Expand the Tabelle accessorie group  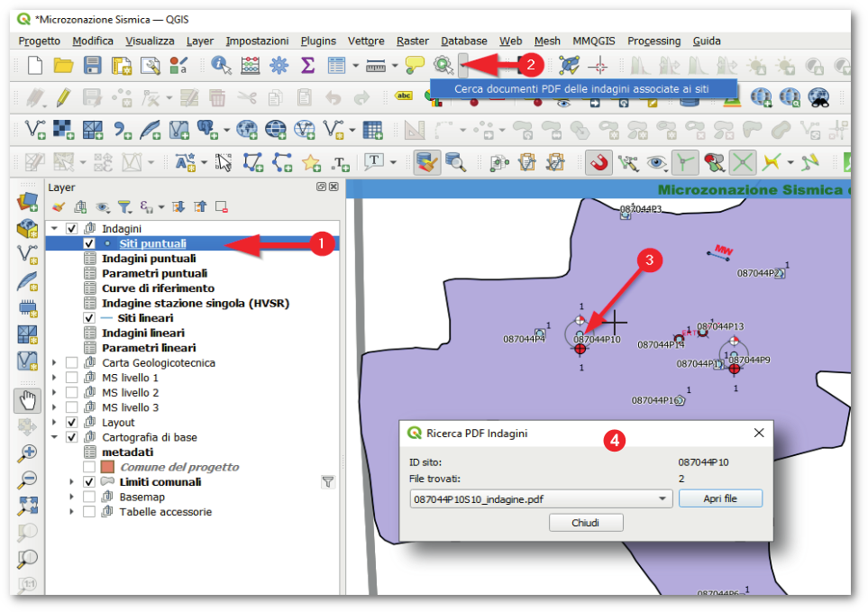[x=71, y=512]
